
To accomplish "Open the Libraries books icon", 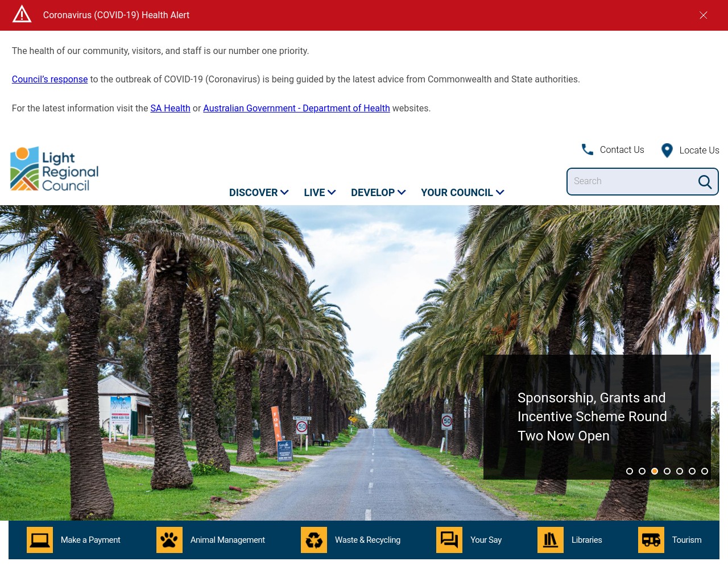I will coord(551,540).
